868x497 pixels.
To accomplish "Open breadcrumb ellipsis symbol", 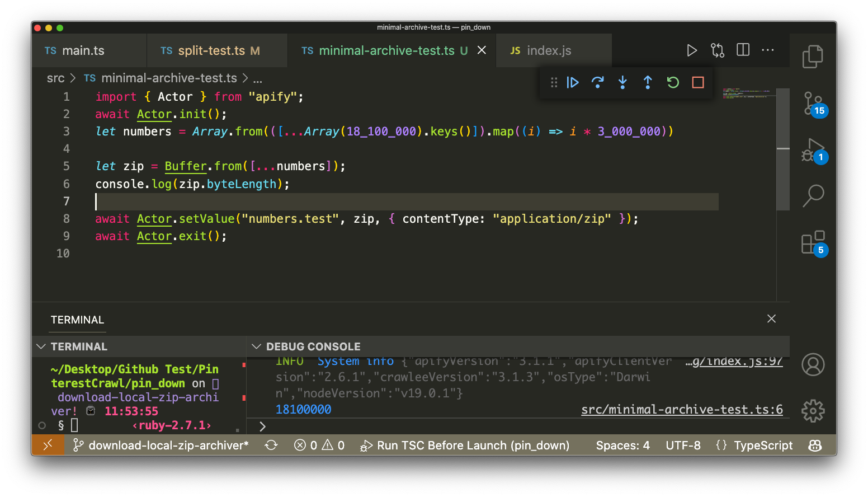I will [x=257, y=79].
